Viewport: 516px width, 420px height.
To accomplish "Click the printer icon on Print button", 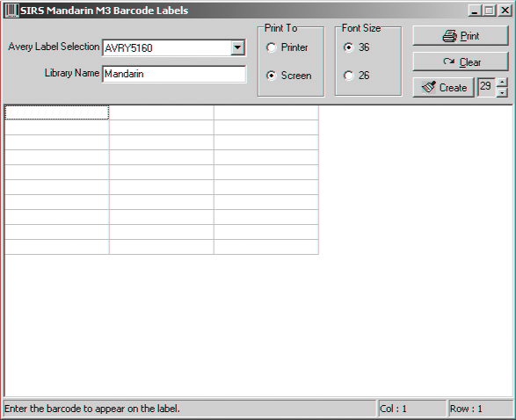I will click(x=450, y=36).
